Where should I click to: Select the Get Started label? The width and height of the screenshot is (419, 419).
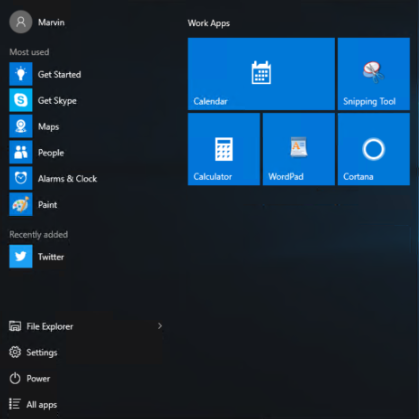59,74
